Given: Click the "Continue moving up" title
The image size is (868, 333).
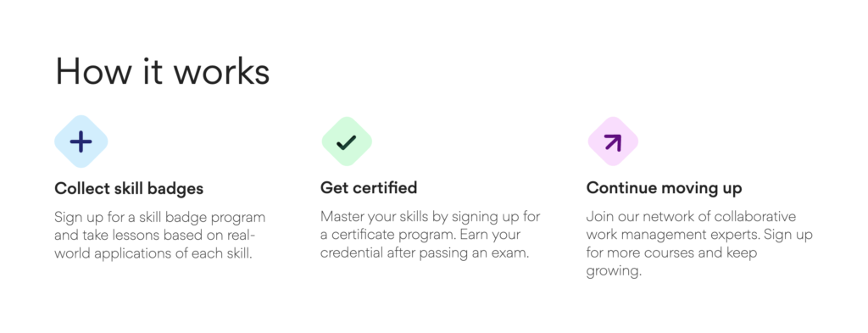Looking at the screenshot, I should (x=664, y=189).
